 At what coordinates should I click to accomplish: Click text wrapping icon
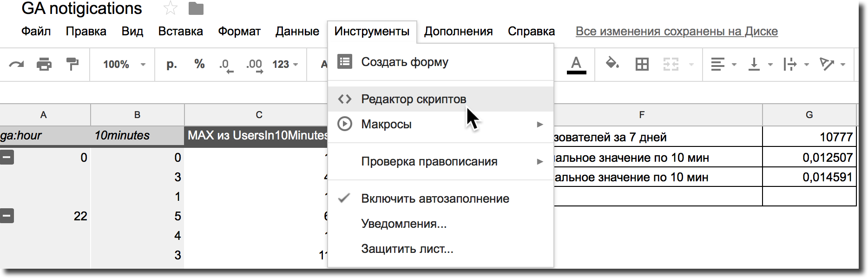(790, 64)
